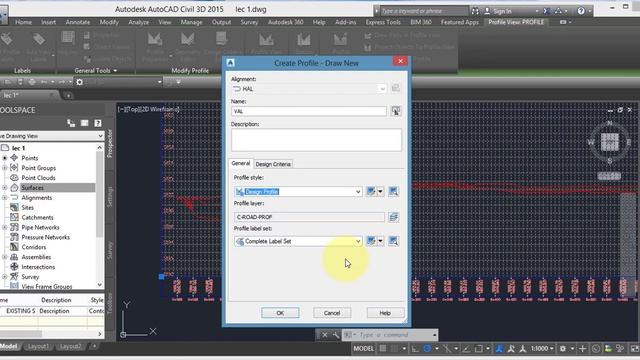The width and height of the screenshot is (640, 360).
Task: Switch to the Layout1 tab
Action: pyautogui.click(x=38, y=347)
